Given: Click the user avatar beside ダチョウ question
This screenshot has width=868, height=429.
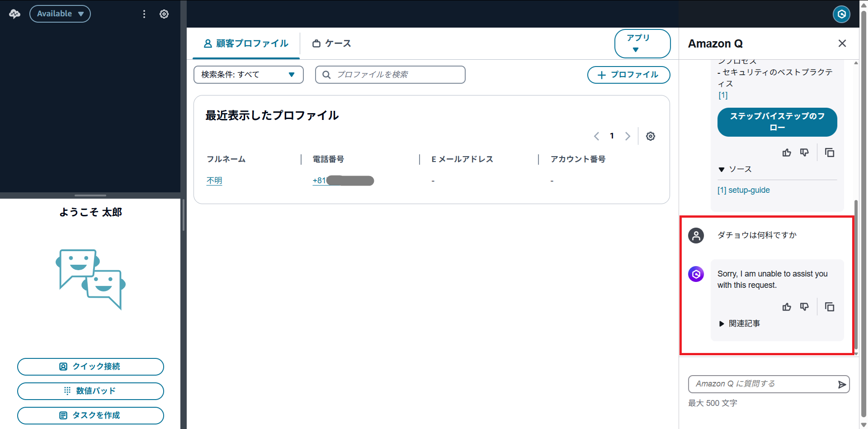Looking at the screenshot, I should [696, 236].
